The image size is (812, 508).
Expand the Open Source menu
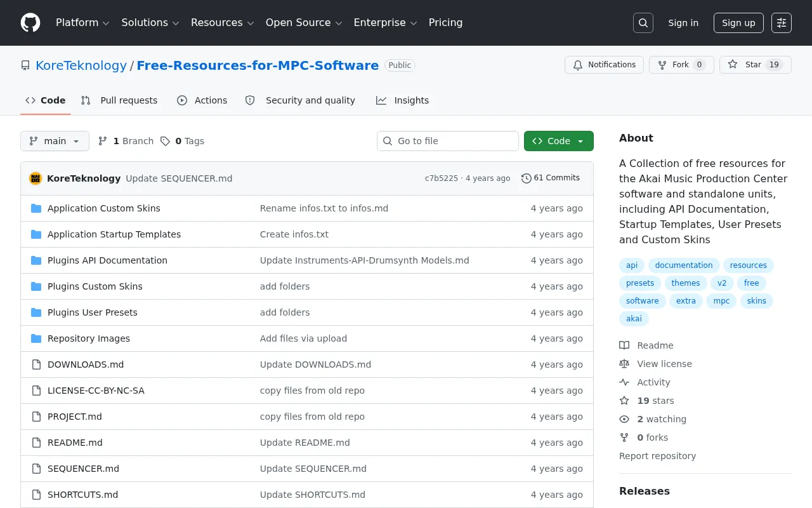click(304, 23)
